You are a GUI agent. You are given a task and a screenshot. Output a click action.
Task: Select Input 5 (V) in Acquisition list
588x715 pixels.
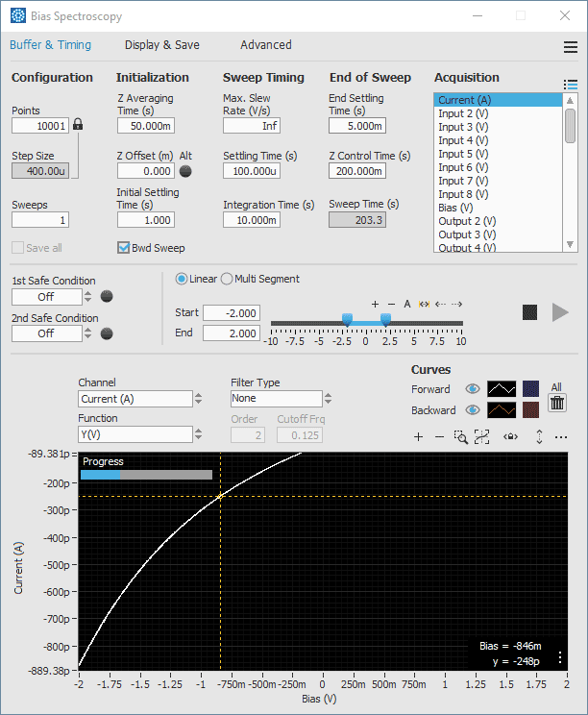tap(499, 154)
